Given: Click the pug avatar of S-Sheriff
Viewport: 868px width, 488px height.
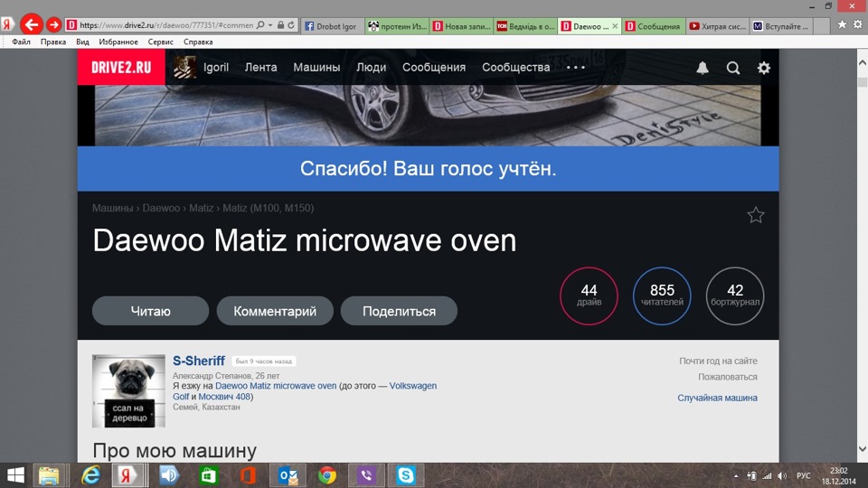Looking at the screenshot, I should (128, 390).
